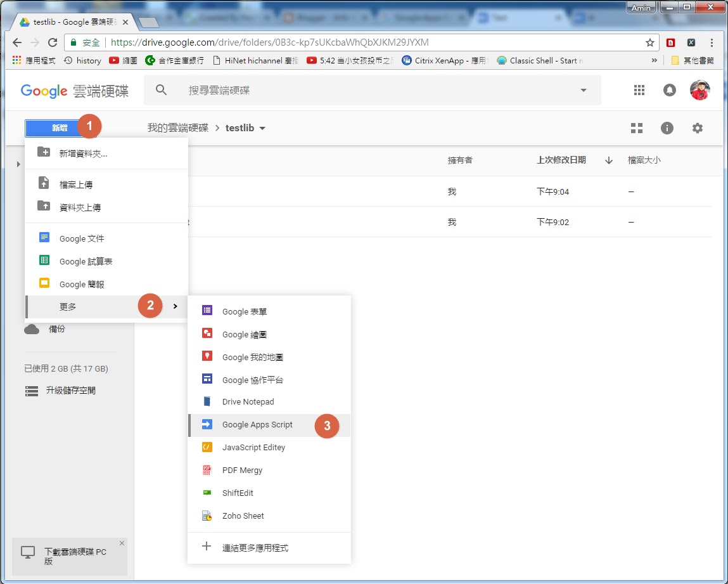Expand the sidebar tree triangle

click(x=18, y=164)
